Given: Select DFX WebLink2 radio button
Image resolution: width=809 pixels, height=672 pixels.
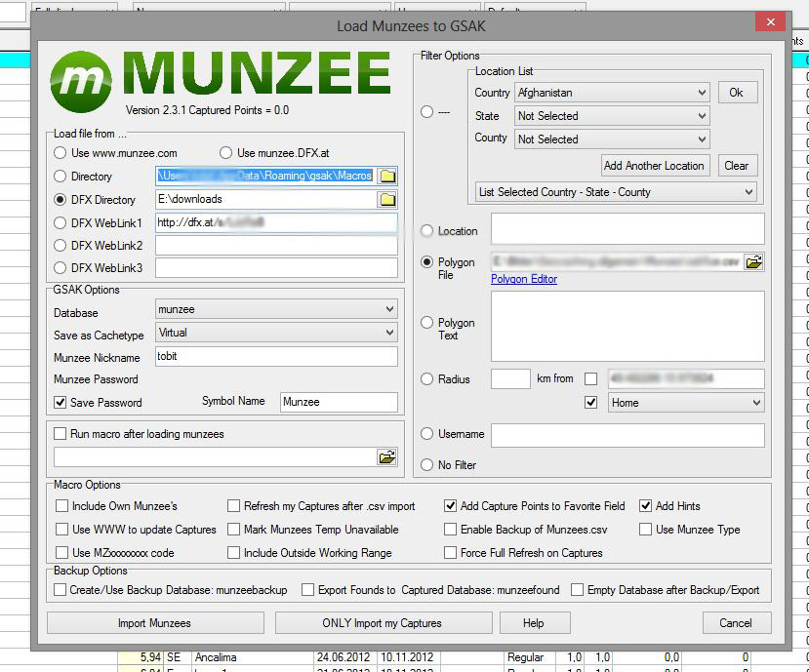Looking at the screenshot, I should click(60, 246).
